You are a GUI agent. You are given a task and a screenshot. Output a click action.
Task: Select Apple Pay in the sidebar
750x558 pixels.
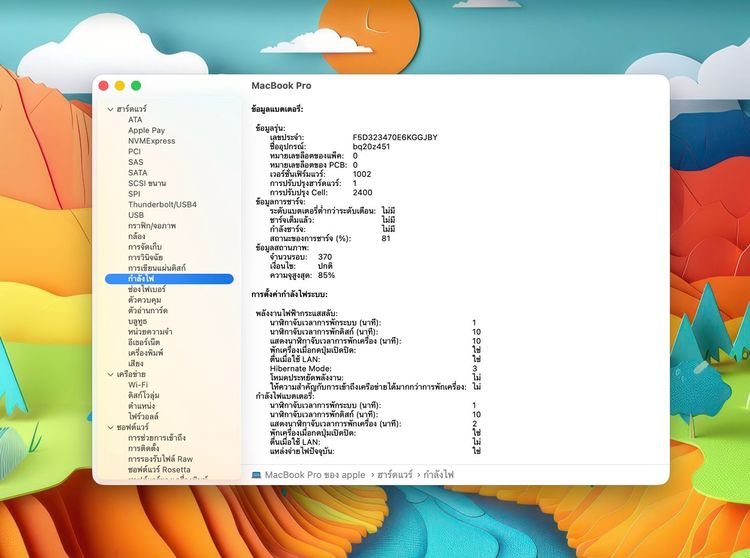pyautogui.click(x=146, y=130)
